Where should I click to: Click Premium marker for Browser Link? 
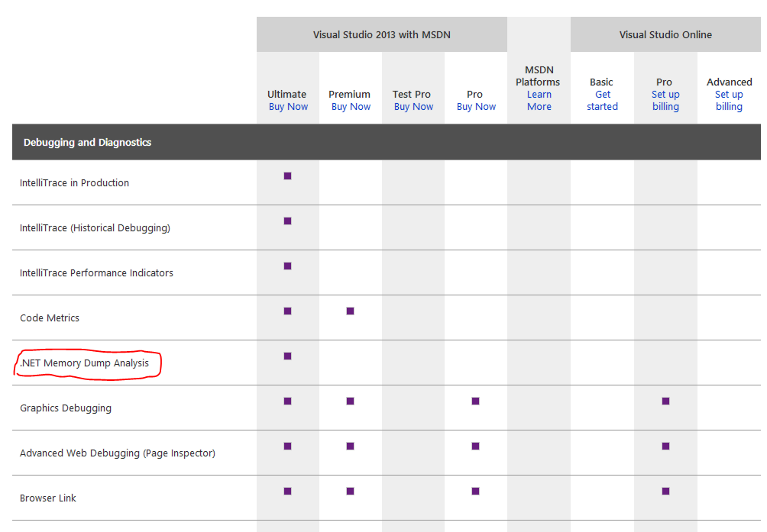pyautogui.click(x=350, y=491)
